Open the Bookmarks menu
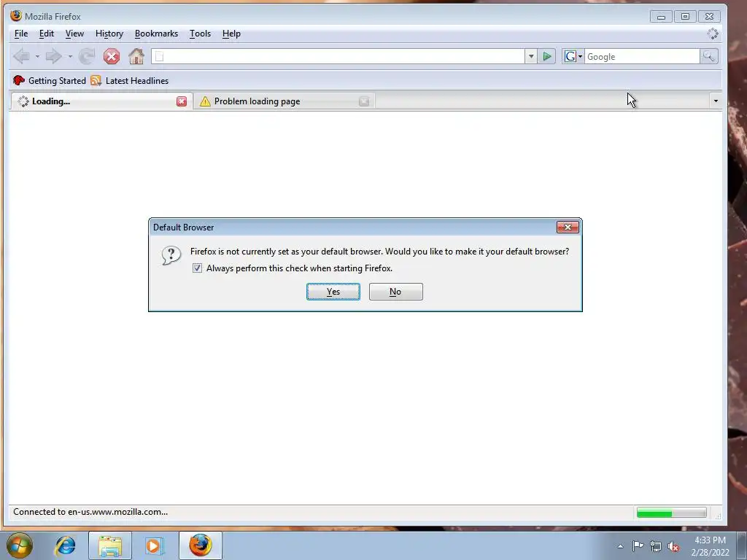This screenshot has width=747, height=560. click(x=156, y=34)
